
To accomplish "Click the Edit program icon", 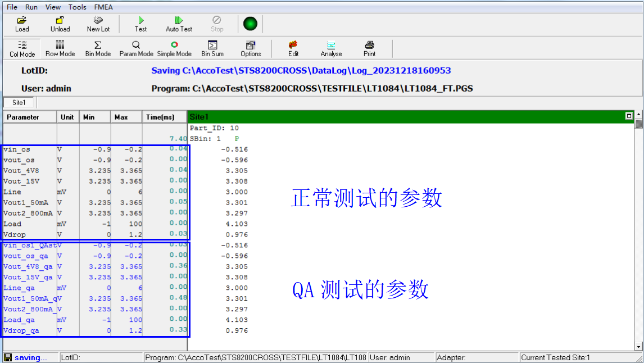I will coord(293,48).
